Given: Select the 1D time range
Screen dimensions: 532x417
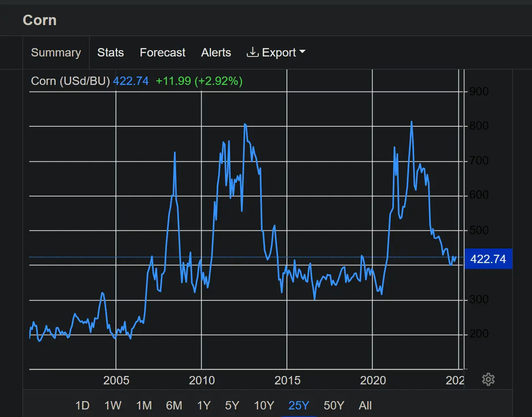Looking at the screenshot, I should click(x=82, y=405).
